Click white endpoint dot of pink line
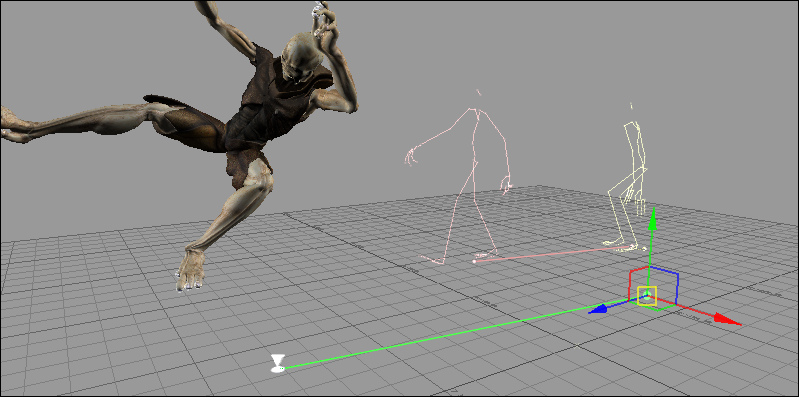The width and height of the screenshot is (799, 397). tap(474, 261)
